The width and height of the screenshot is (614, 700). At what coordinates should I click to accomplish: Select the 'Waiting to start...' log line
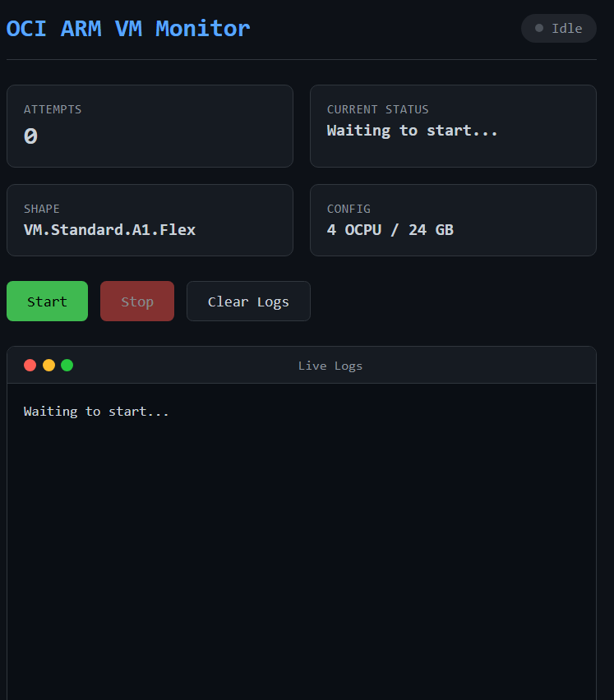(x=96, y=411)
